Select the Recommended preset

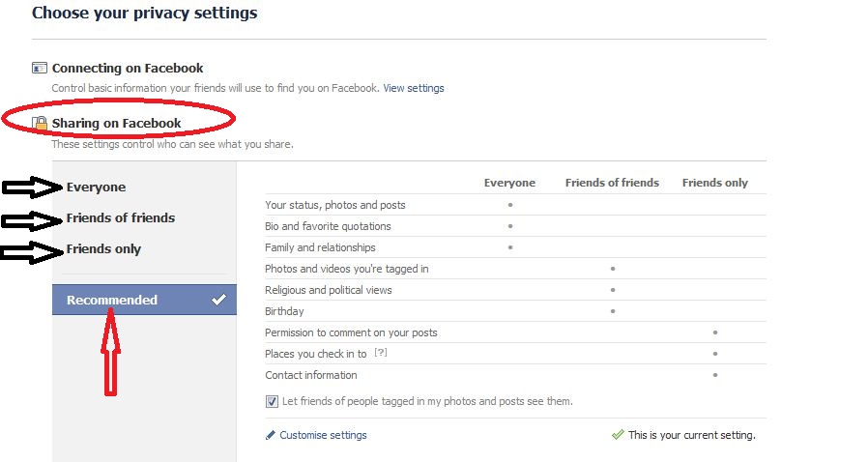tap(144, 300)
